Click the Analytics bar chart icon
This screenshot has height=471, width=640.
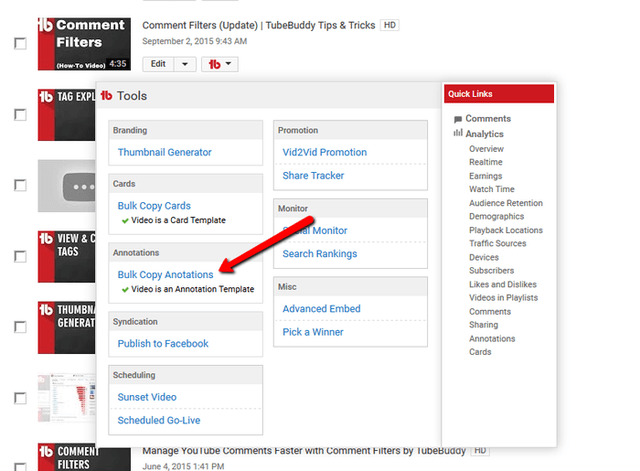(458, 133)
